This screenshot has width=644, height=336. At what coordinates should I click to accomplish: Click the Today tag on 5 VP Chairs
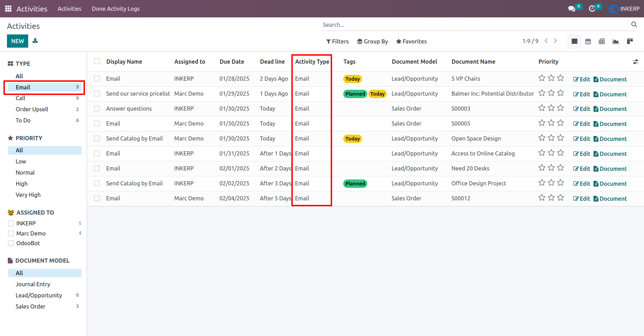353,79
